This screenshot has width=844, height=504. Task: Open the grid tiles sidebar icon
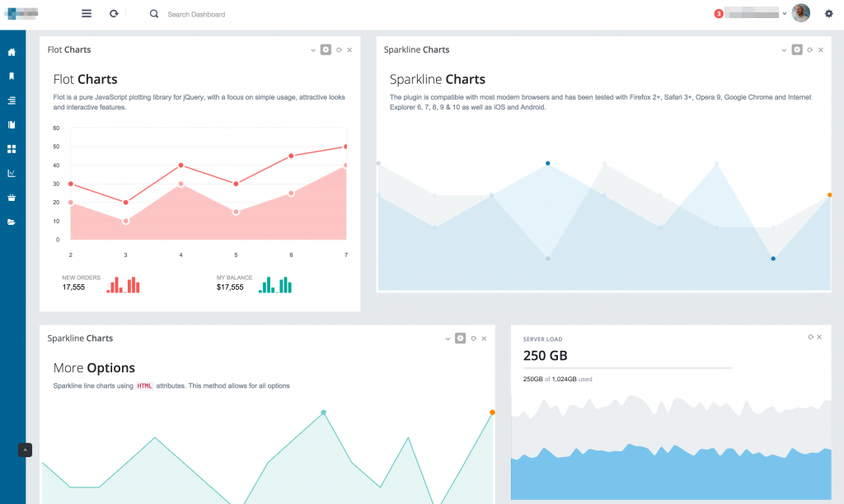pos(12,149)
